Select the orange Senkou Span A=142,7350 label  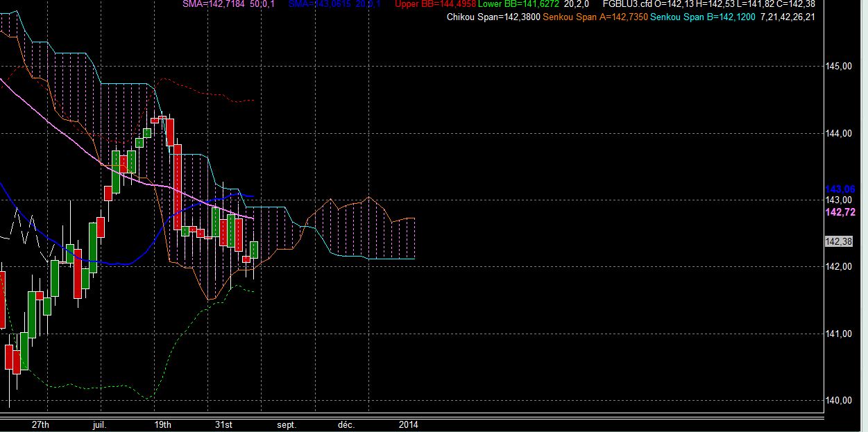[x=595, y=17]
